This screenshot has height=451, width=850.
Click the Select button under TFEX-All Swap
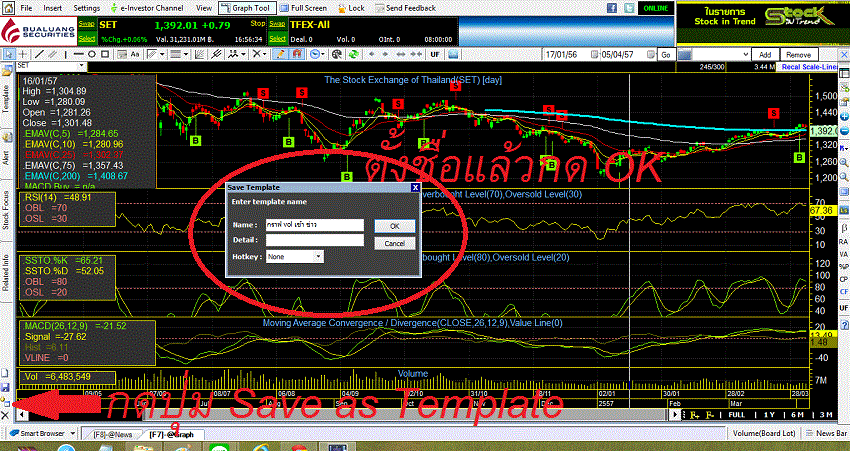coord(277,39)
